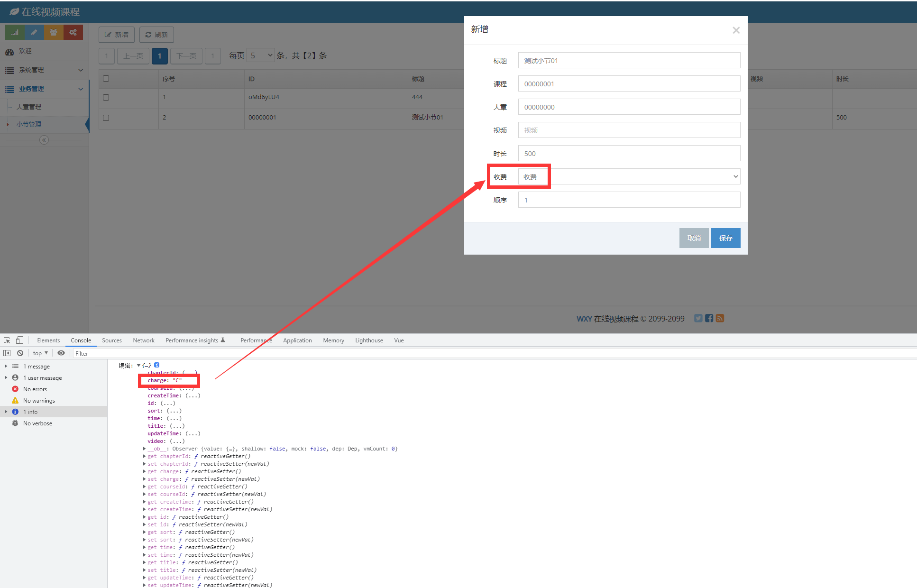Viewport: 917px width, 588px height.
Task: Expand the 1 info group
Action: tap(6, 412)
